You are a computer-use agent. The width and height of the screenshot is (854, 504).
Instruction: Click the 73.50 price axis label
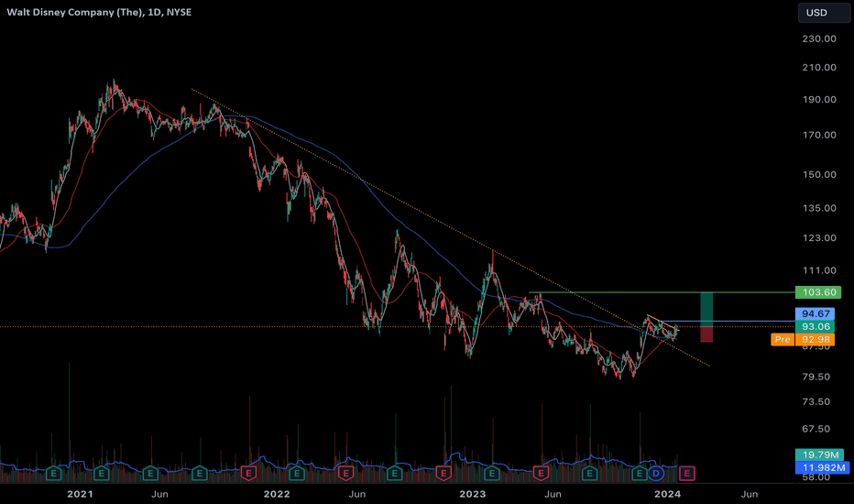tap(816, 402)
